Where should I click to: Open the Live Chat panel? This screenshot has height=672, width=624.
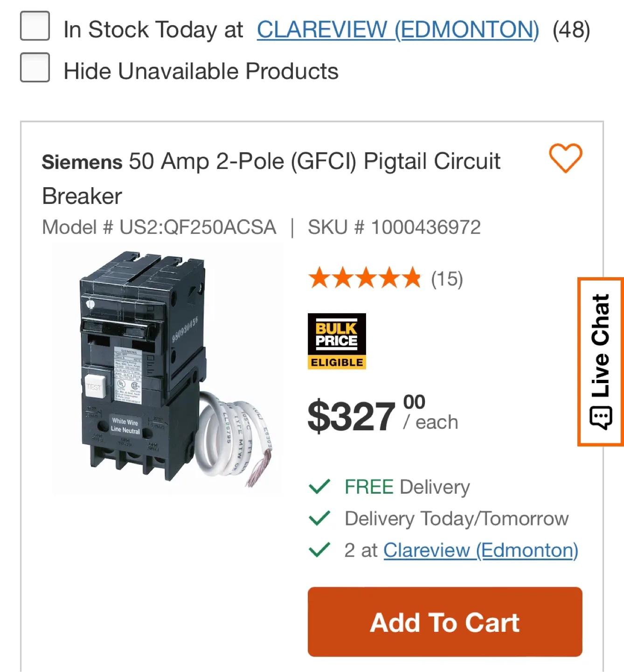click(601, 359)
